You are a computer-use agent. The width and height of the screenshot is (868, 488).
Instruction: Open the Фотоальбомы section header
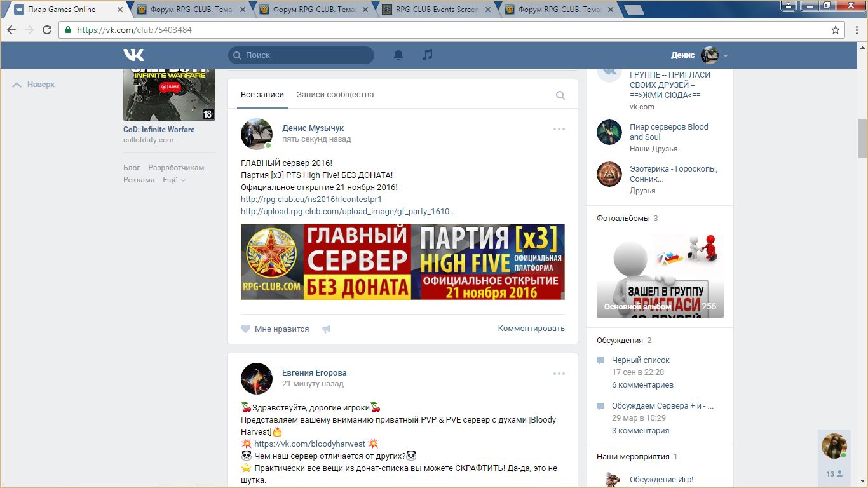click(x=623, y=219)
